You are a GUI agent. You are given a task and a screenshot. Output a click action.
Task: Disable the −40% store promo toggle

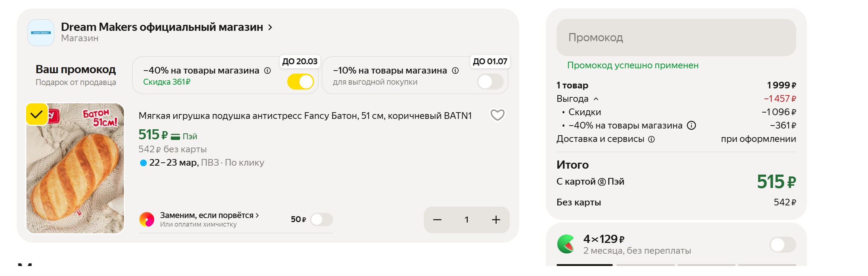tap(300, 82)
